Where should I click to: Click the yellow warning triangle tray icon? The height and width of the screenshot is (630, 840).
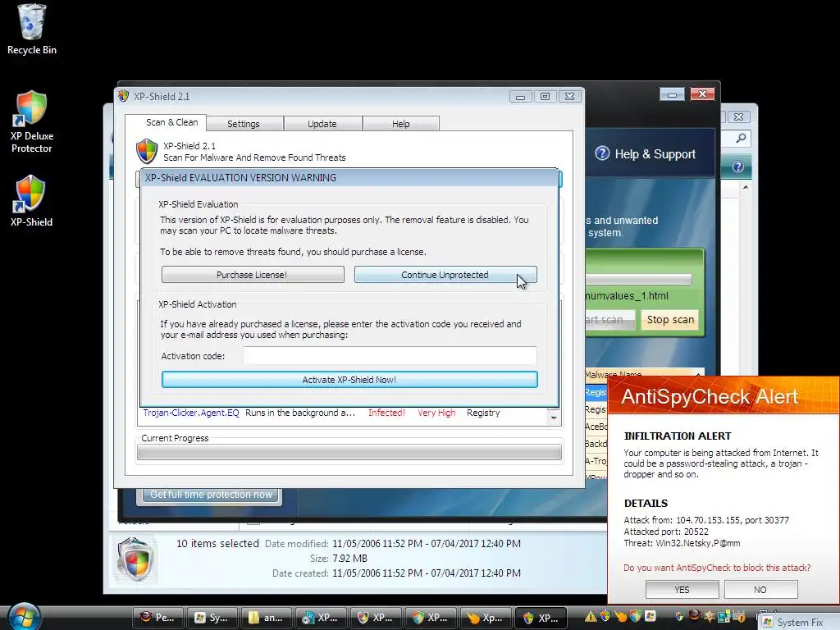[x=591, y=617]
